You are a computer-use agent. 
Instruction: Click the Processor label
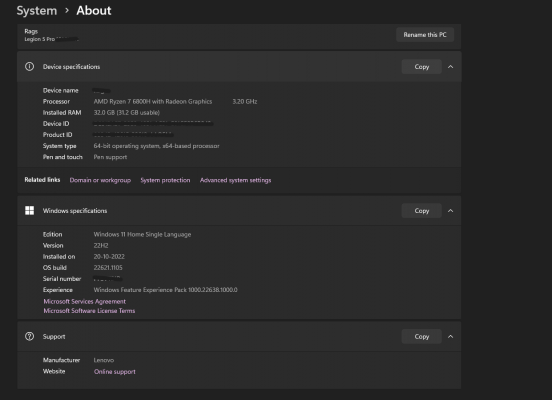(56, 101)
